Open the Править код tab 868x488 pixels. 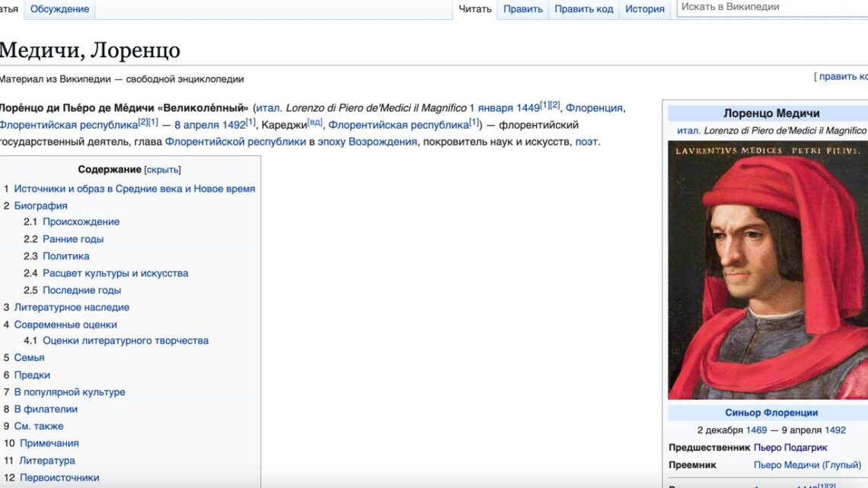583,9
